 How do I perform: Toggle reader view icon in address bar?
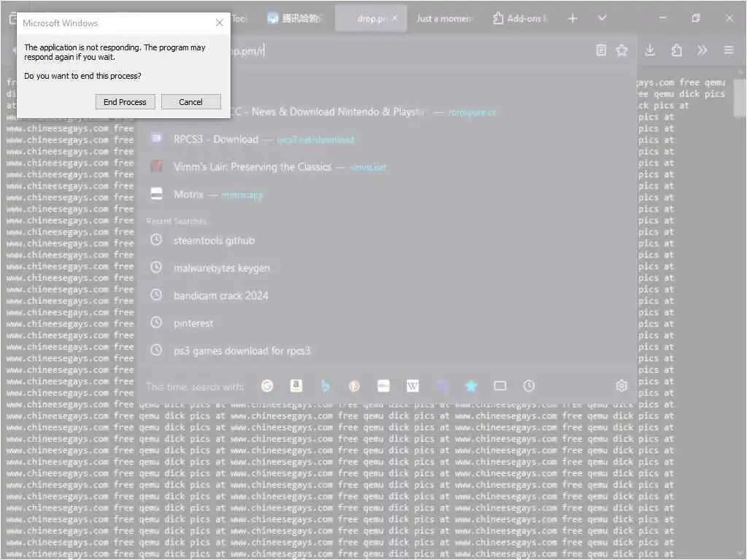pos(601,50)
